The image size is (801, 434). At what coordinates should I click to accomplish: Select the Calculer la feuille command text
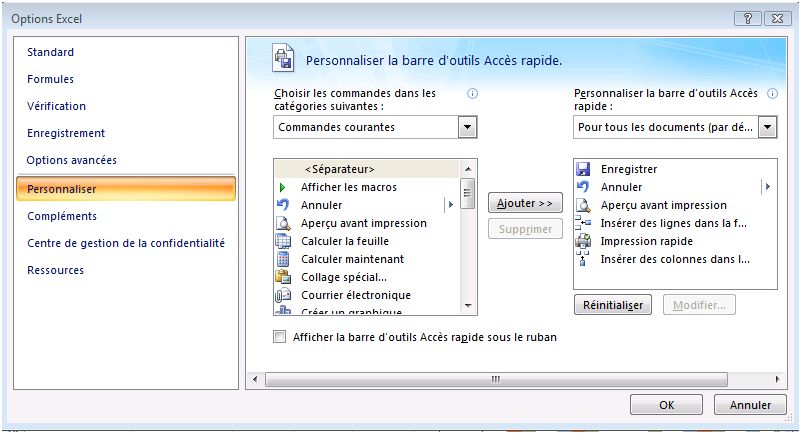click(345, 241)
